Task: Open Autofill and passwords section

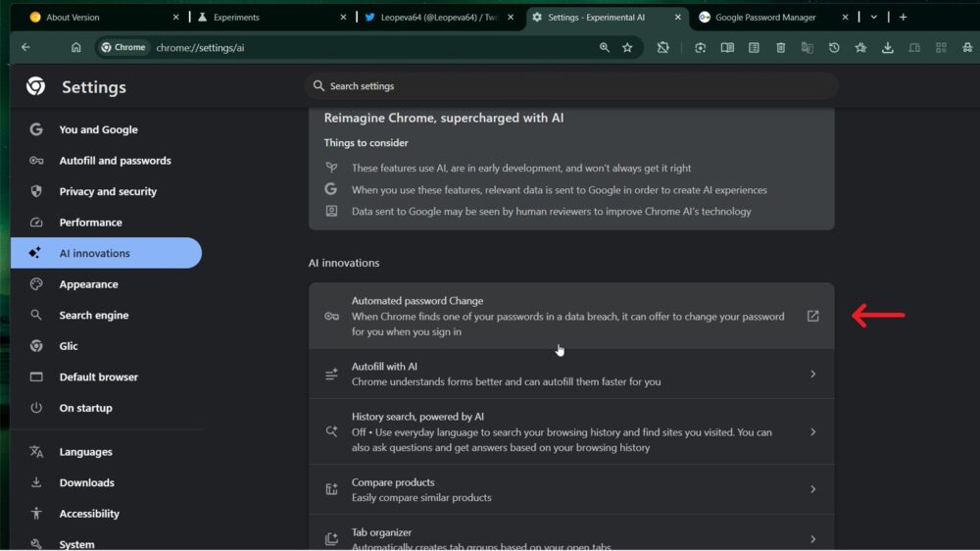Action: click(x=115, y=161)
